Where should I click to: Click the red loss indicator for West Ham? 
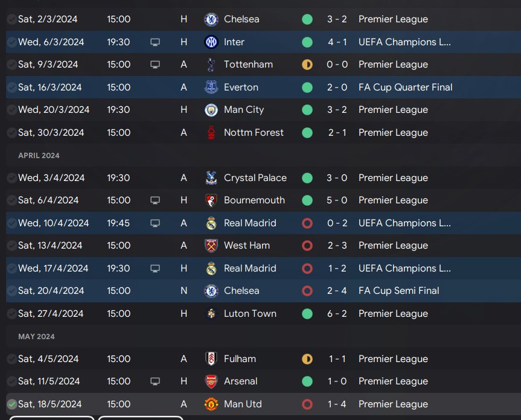point(307,246)
